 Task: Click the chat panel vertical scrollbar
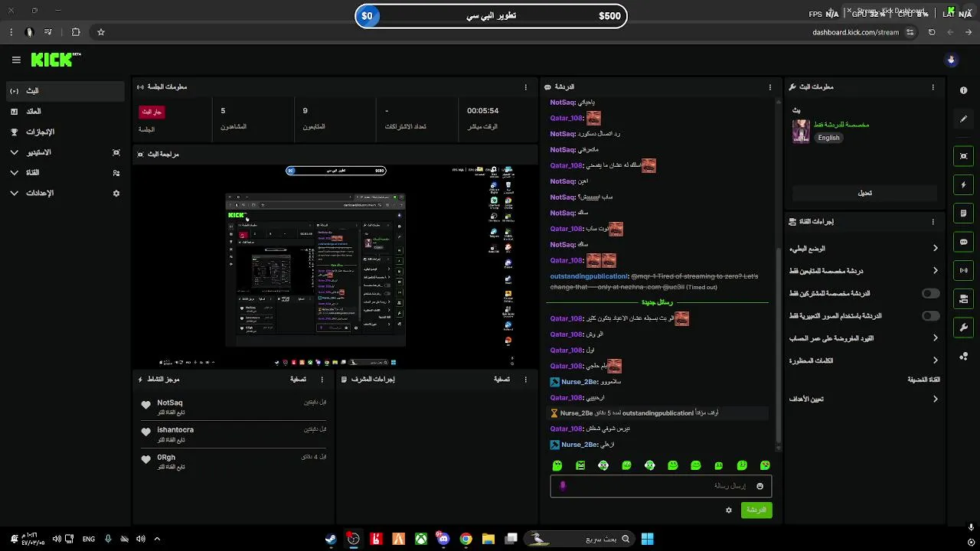pos(779,344)
